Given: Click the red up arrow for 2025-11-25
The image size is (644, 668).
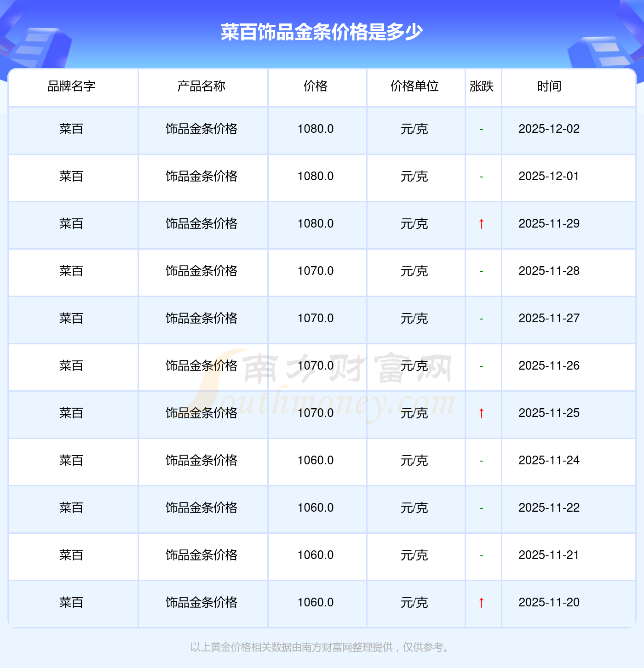Looking at the screenshot, I should [481, 413].
